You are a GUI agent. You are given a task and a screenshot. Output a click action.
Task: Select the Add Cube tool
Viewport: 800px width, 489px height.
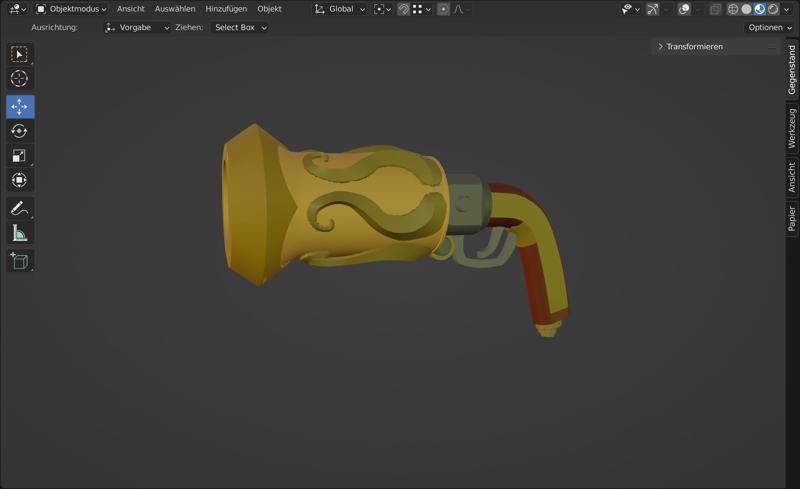click(19, 261)
